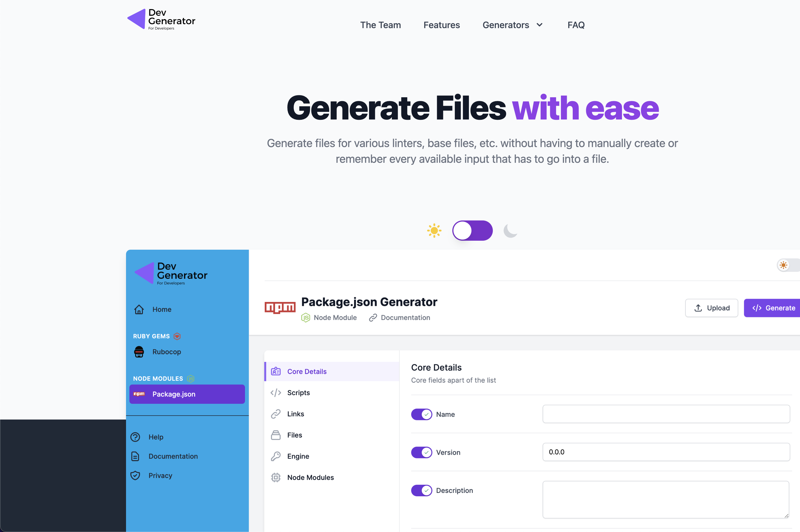This screenshot has height=532, width=800.
Task: Click the Documentation chain-link icon
Action: 373,317
